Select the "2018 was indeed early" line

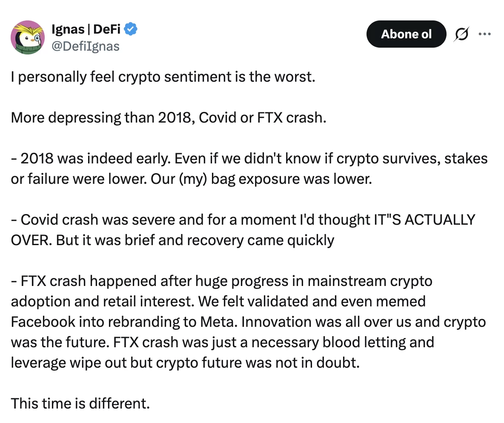[x=249, y=158]
